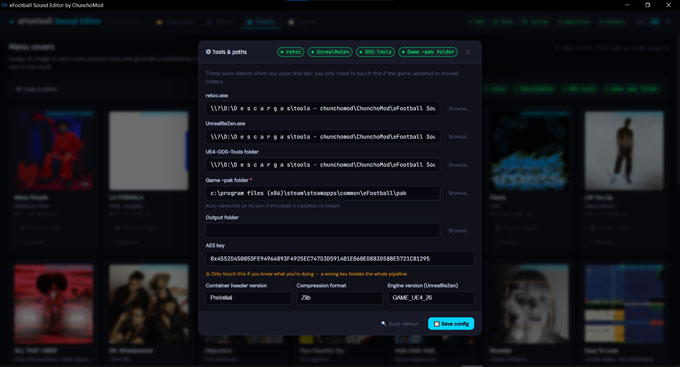Viewport: 680px width, 367px height.
Task: Browse for UE4-DDS-Tools folder
Action: coord(458,165)
